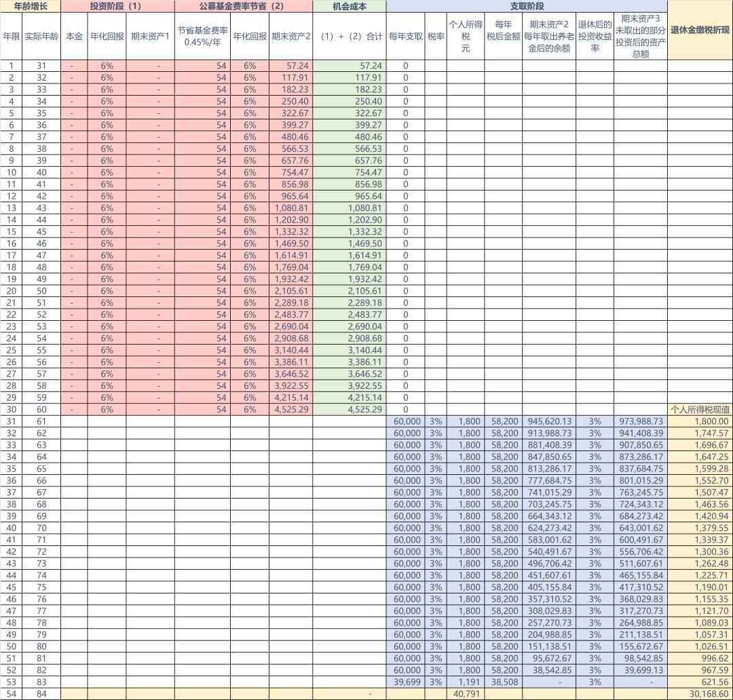
Task: Click the 30,168.60 total cell
Action: pyautogui.click(x=700, y=694)
